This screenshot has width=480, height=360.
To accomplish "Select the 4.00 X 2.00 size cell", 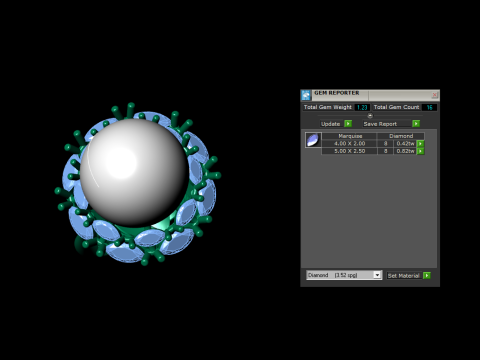I will (x=349, y=143).
